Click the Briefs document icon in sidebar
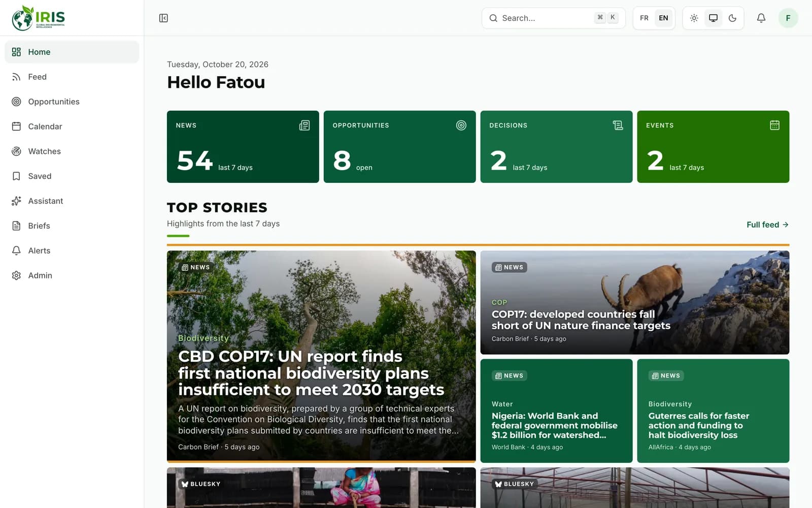 click(16, 226)
